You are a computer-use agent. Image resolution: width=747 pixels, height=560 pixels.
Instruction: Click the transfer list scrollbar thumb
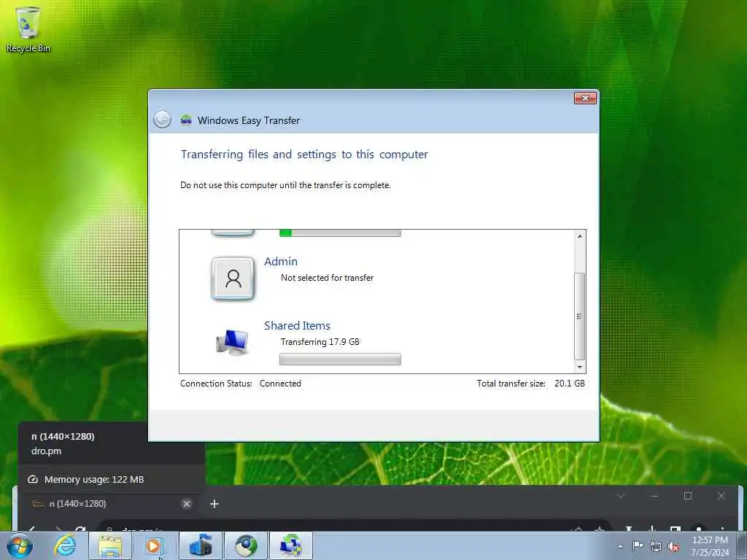click(x=579, y=316)
